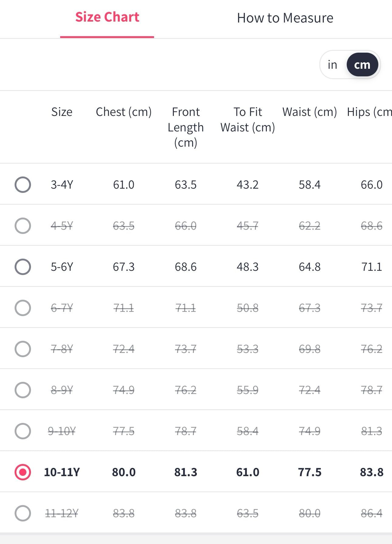The width and height of the screenshot is (392, 544).
Task: Click the To Fit Waist (cm) header
Action: tap(248, 120)
